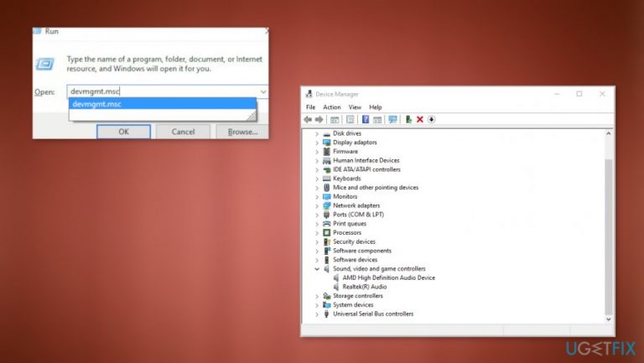The height and width of the screenshot is (363, 644).
Task: Expand the Monitors node
Action: point(317,197)
